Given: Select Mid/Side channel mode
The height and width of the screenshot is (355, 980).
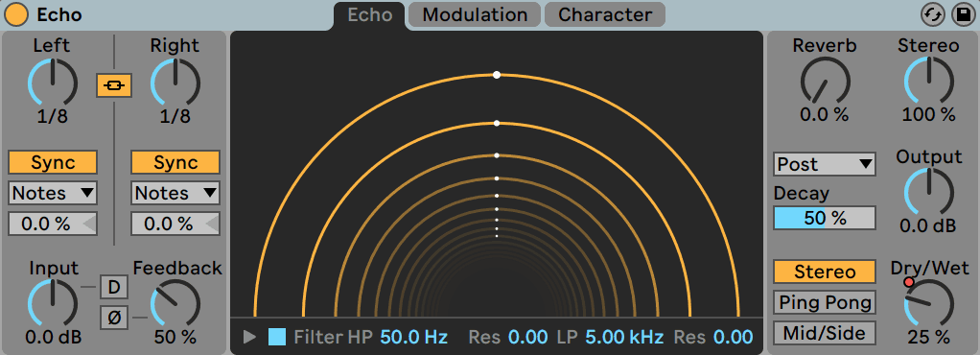Looking at the screenshot, I should point(825,333).
